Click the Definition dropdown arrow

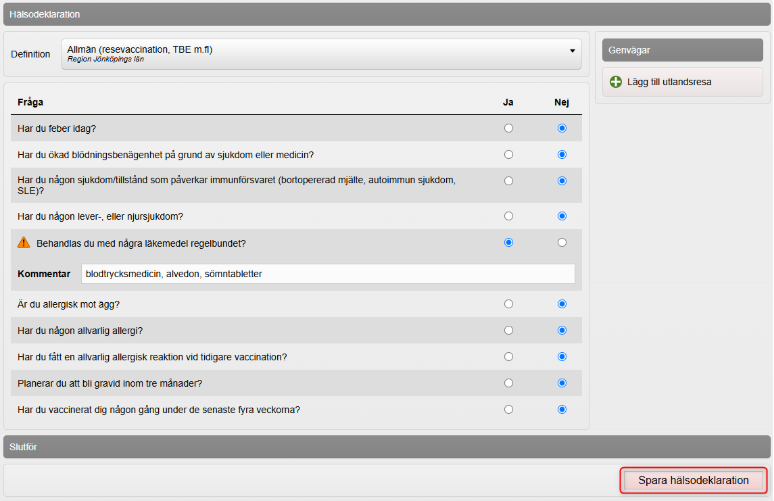(x=573, y=50)
